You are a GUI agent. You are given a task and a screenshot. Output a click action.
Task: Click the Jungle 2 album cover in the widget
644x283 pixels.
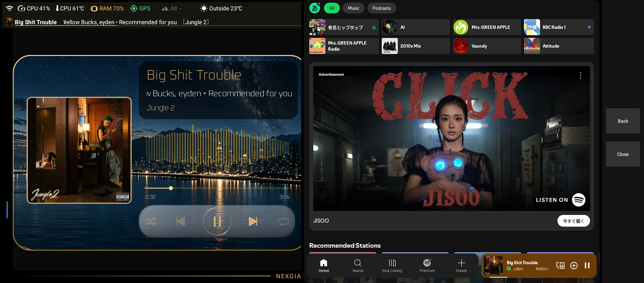(x=79, y=150)
